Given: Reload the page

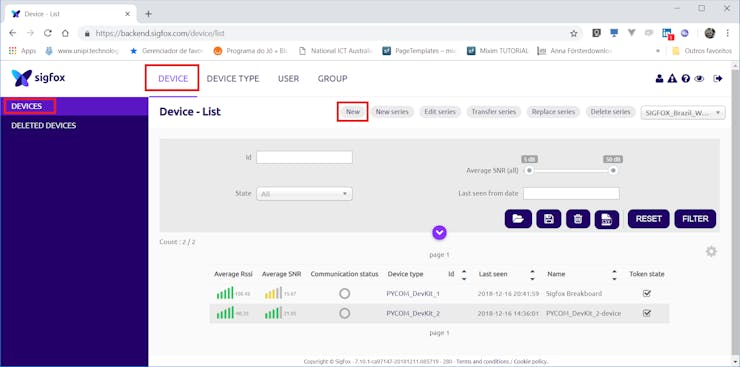Looking at the screenshot, I should [x=48, y=33].
